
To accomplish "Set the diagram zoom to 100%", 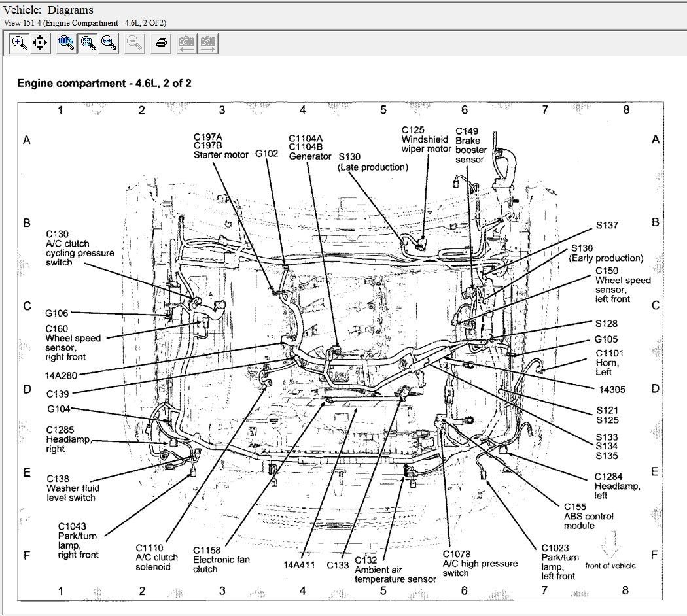I will click(x=65, y=43).
